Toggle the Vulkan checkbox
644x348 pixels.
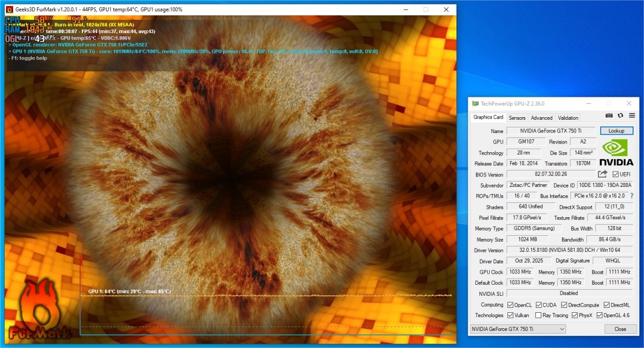[510, 315]
